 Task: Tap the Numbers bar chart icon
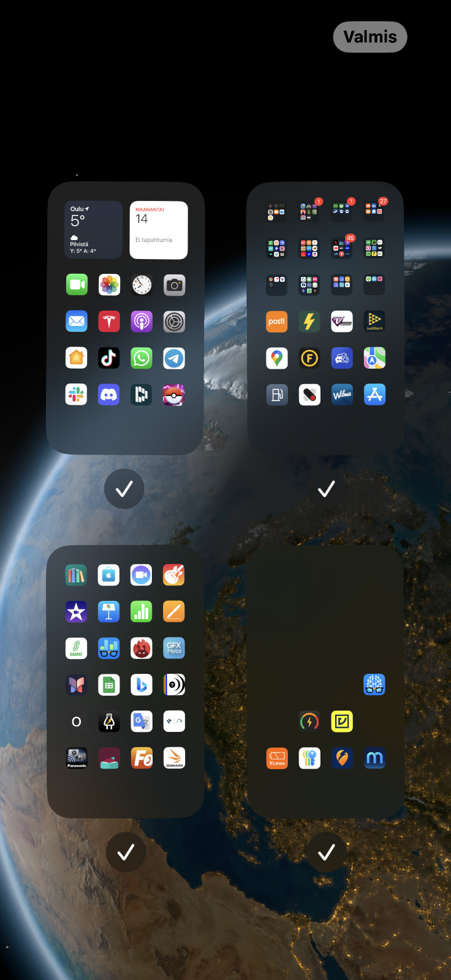coord(142,611)
